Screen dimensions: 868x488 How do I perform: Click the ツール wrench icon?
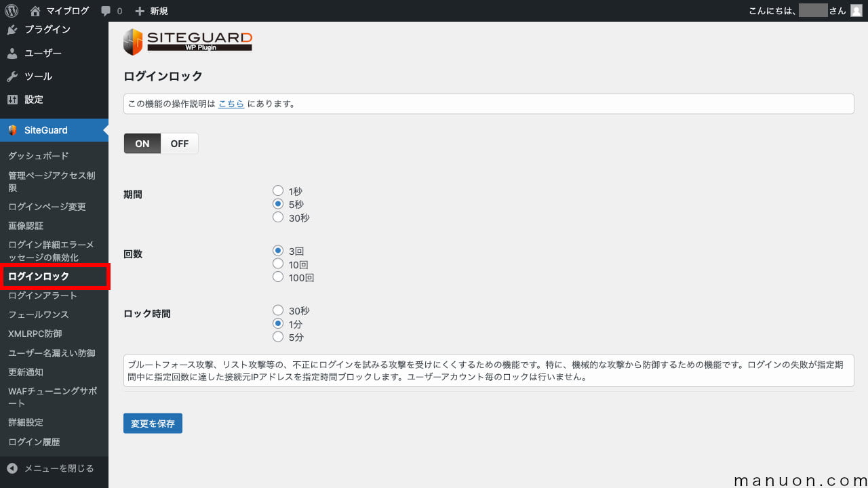click(12, 76)
